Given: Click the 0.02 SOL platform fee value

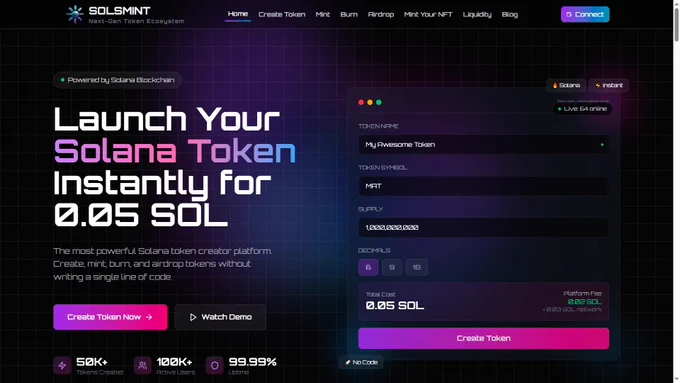Looking at the screenshot, I should [585, 301].
